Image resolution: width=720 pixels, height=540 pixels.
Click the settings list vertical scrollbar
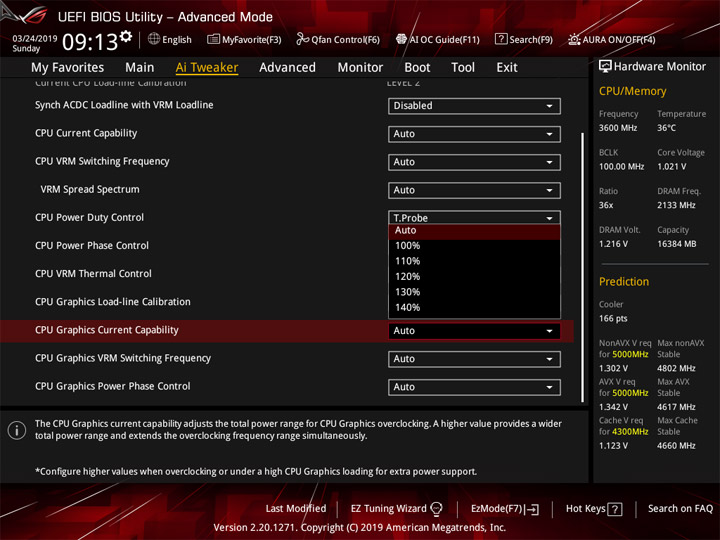[x=583, y=267]
